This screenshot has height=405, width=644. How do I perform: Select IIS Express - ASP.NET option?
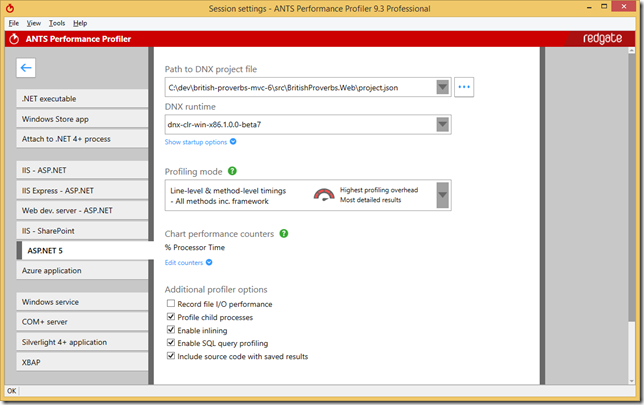tap(82, 190)
